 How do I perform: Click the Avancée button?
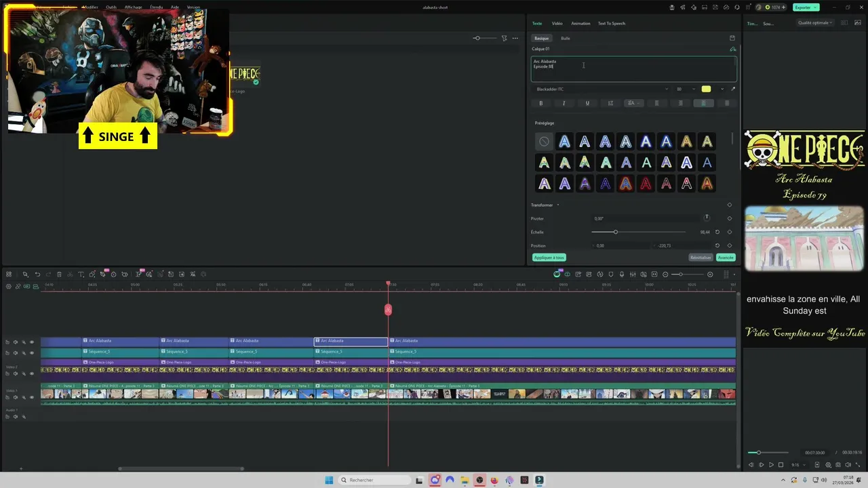point(726,258)
